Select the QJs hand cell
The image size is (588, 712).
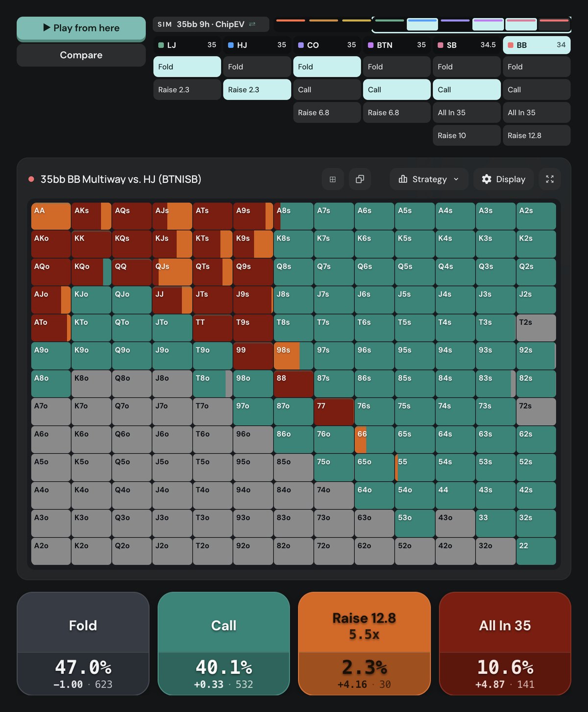click(172, 272)
